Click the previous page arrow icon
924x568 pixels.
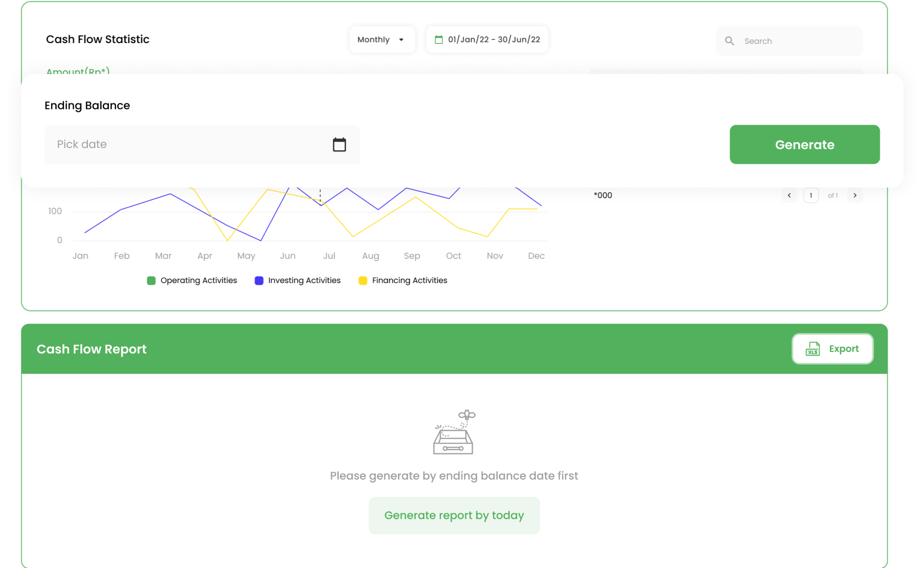[790, 195]
